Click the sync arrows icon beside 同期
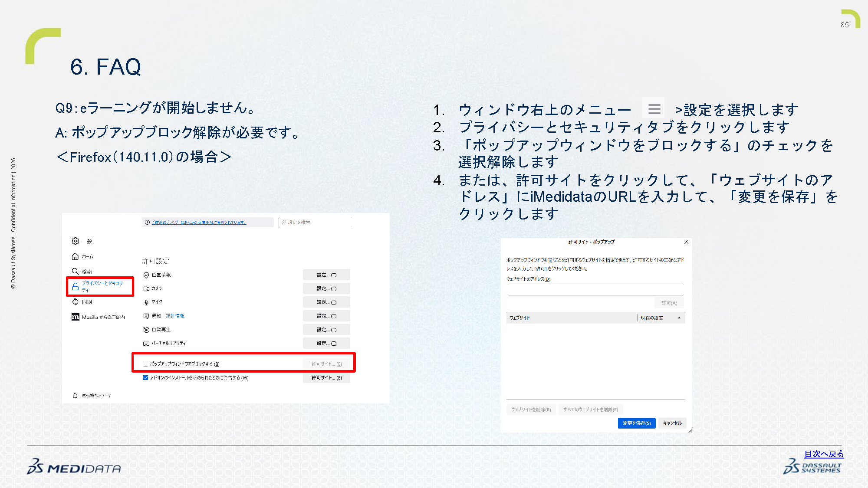The width and height of the screenshot is (868, 488). click(76, 301)
